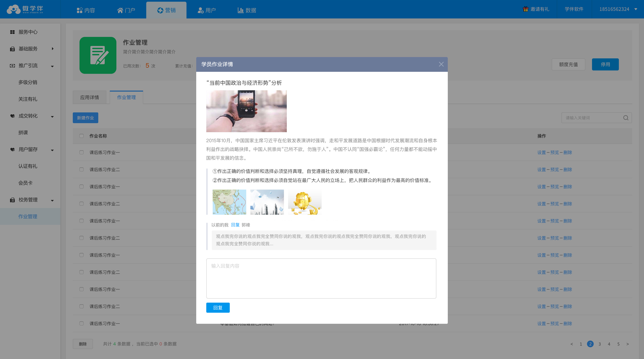Click the green 作业管理 app icon
The height and width of the screenshot is (359, 644).
pyautogui.click(x=98, y=55)
